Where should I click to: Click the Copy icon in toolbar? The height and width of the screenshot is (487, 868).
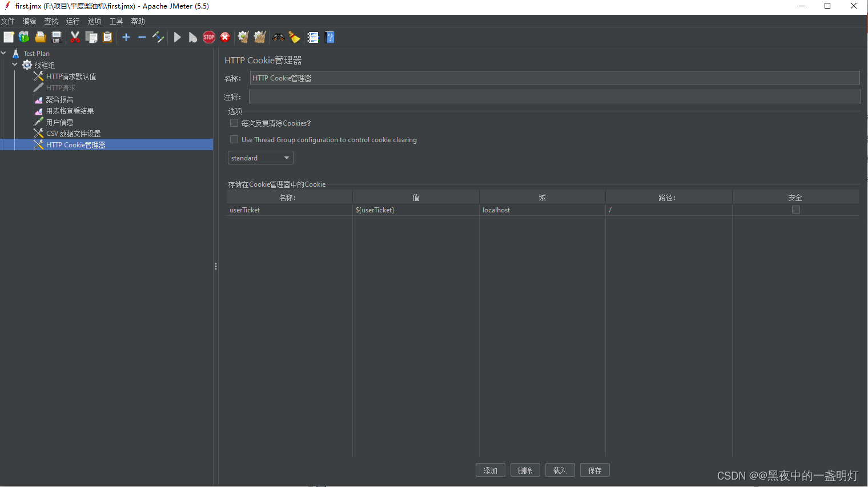91,37
